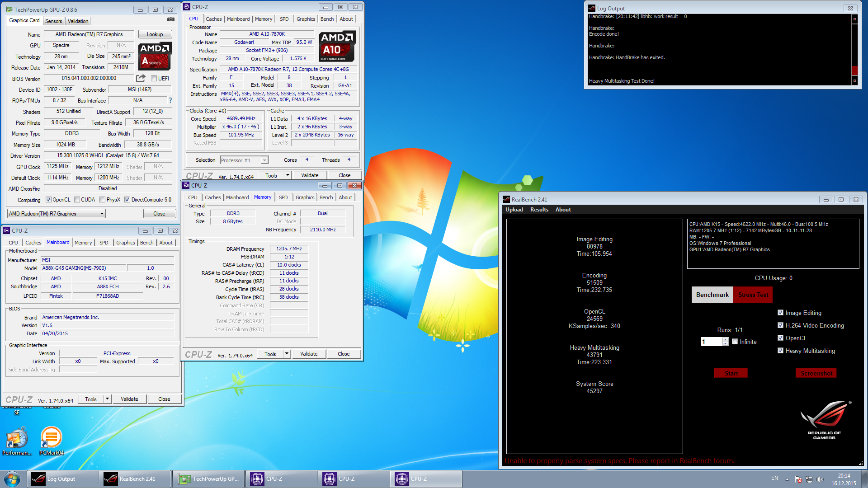The height and width of the screenshot is (488, 868).
Task: Click the GPU-Z BIOS share/export icon
Action: click(141, 78)
